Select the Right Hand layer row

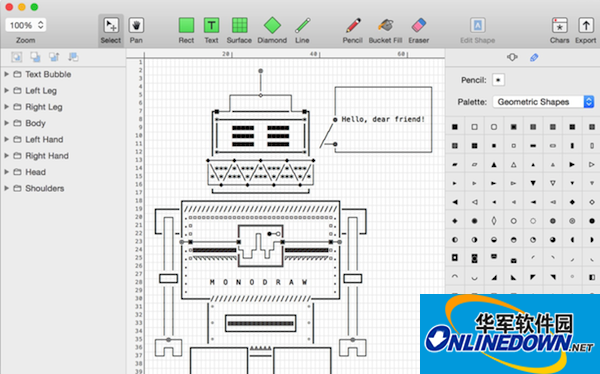click(x=63, y=155)
